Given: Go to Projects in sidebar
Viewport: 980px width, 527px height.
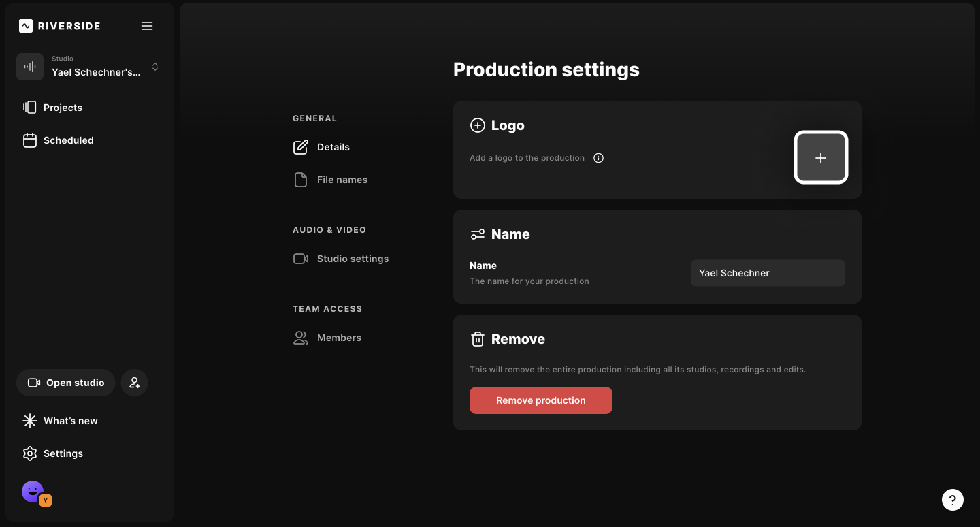Looking at the screenshot, I should [x=63, y=108].
